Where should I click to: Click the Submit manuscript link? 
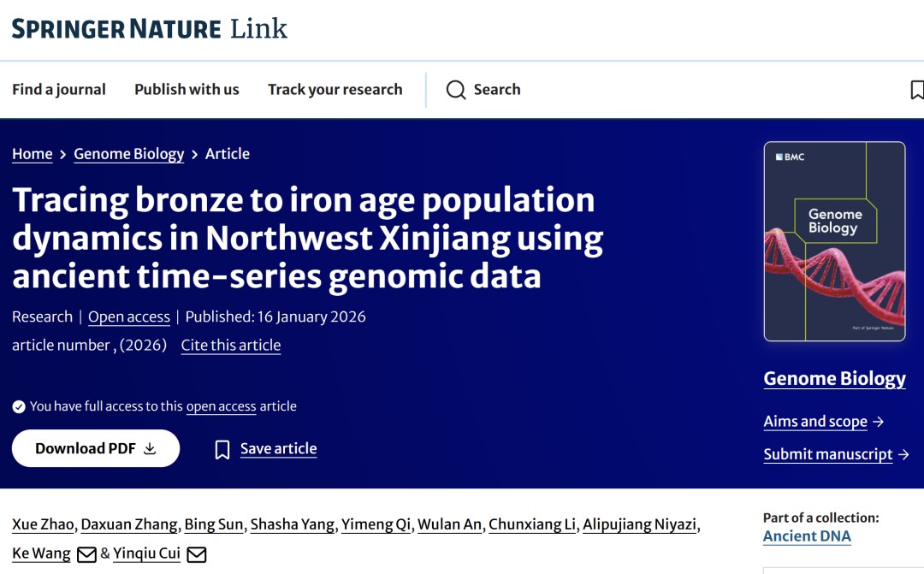point(828,454)
